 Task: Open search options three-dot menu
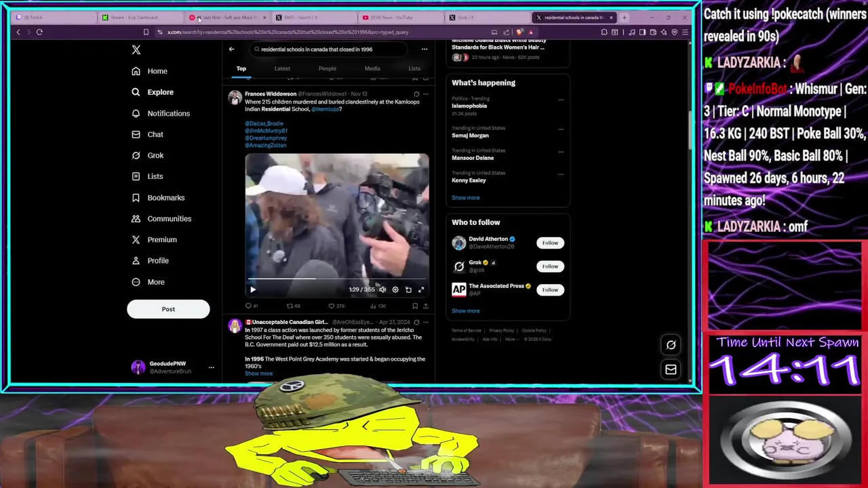[x=425, y=49]
